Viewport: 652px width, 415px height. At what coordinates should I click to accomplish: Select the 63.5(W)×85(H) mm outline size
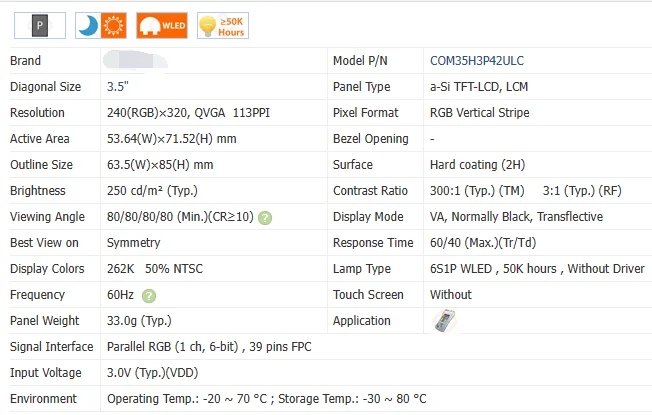coord(160,165)
